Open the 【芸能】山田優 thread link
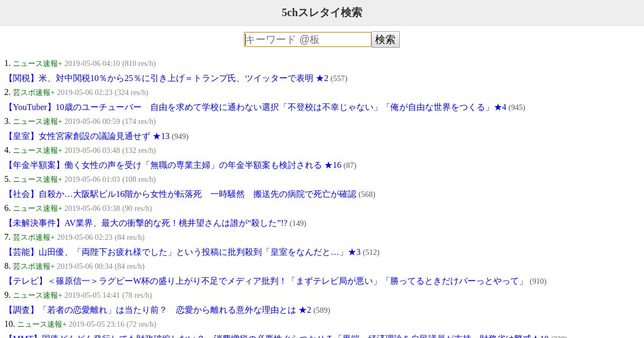Screen dimensions: 644x338 [182, 252]
